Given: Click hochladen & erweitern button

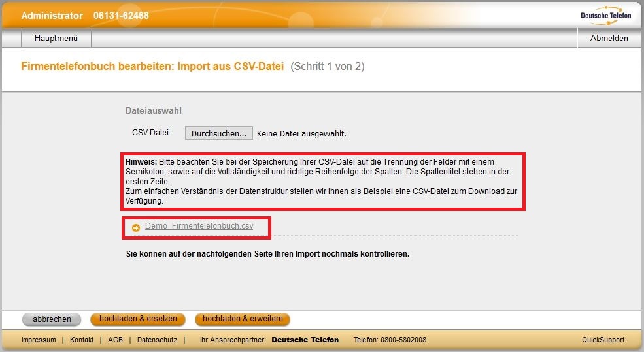Looking at the screenshot, I should pyautogui.click(x=243, y=319).
